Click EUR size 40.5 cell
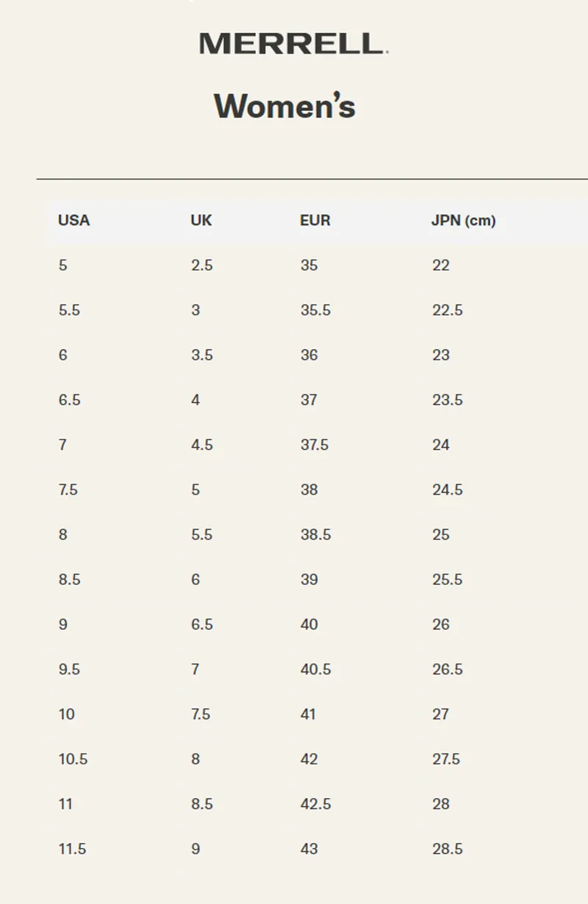Viewport: 588px width, 904px height. [315, 670]
